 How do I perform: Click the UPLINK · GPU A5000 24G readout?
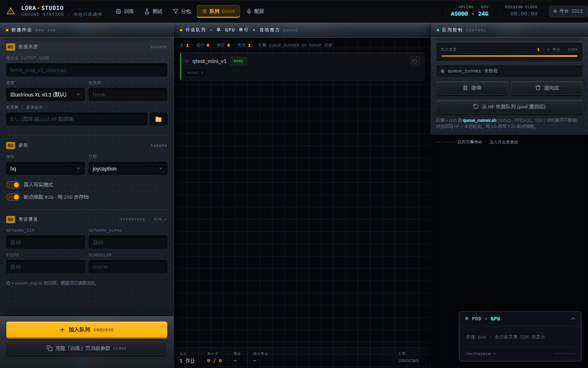pyautogui.click(x=470, y=11)
